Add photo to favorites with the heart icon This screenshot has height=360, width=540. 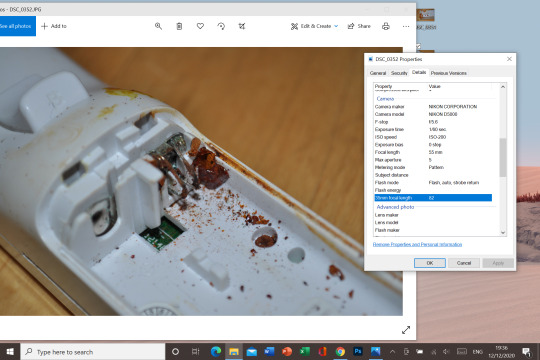coord(200,26)
